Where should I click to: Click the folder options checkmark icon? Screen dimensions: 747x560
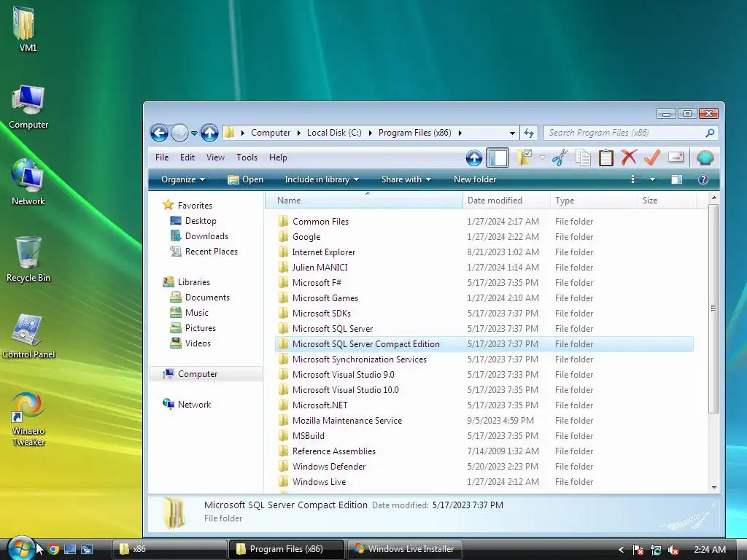524,157
